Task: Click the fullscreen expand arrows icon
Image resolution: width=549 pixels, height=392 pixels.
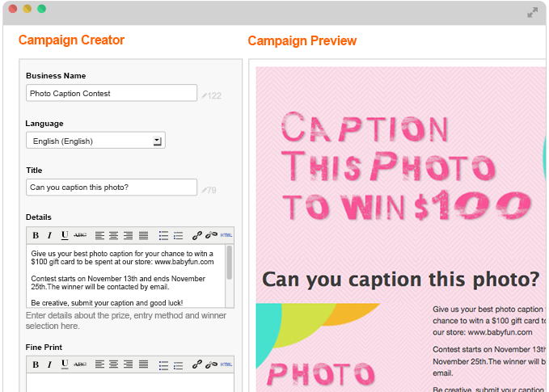Action: (x=532, y=13)
